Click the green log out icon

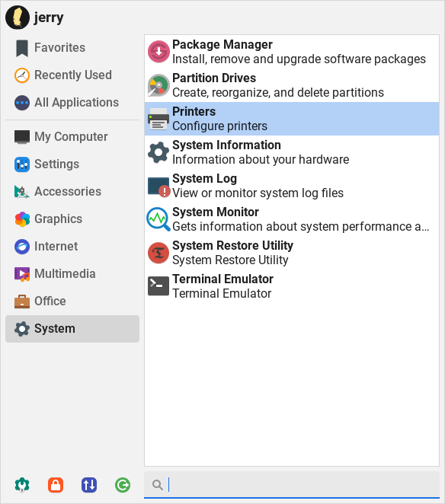tap(123, 485)
